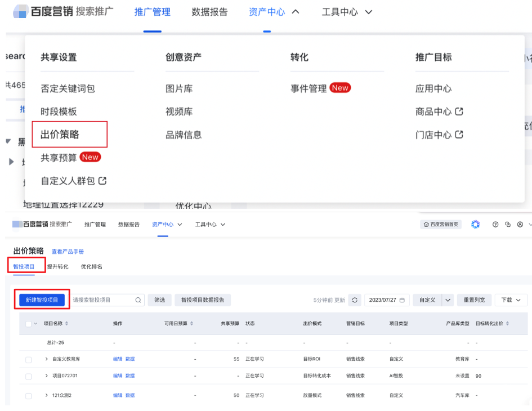Image resolution: width=532 pixels, height=411 pixels.
Task: Open the help icon in top bar
Action: pos(495,224)
